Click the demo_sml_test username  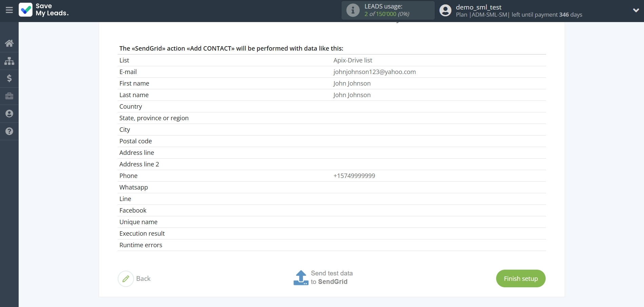tap(479, 7)
